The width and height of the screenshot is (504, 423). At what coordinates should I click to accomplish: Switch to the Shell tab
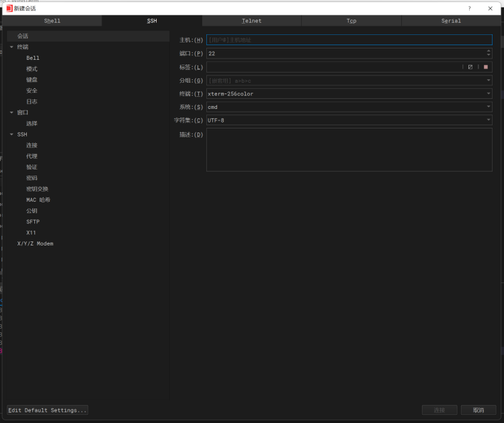click(x=52, y=21)
